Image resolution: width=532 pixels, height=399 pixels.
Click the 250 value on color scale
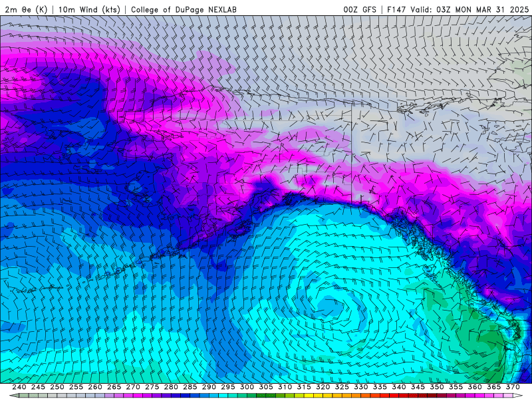pos(57,387)
